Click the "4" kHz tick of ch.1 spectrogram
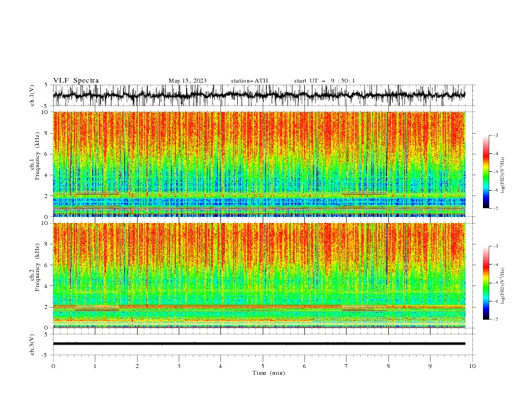The image size is (532, 411). point(46,175)
